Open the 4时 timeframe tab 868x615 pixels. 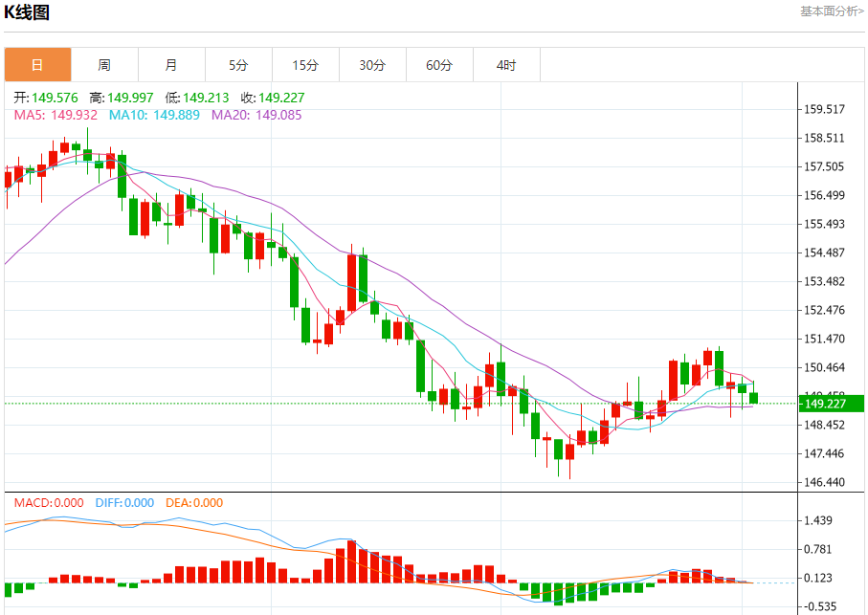click(506, 65)
